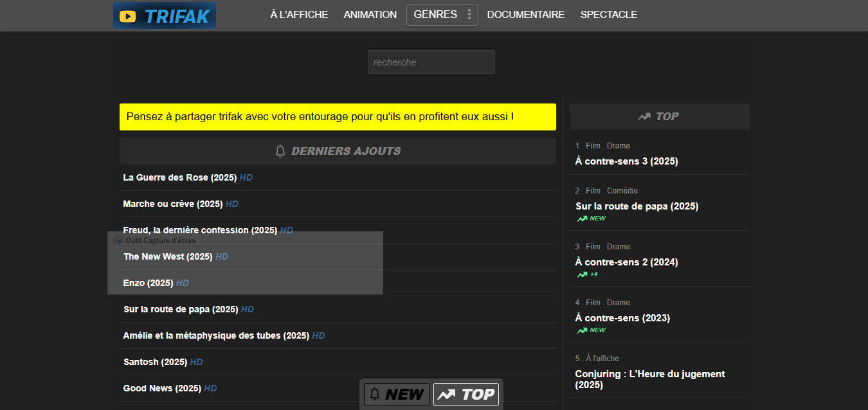
Task: Select the SPECTACLE menu item
Action: pyautogui.click(x=608, y=15)
